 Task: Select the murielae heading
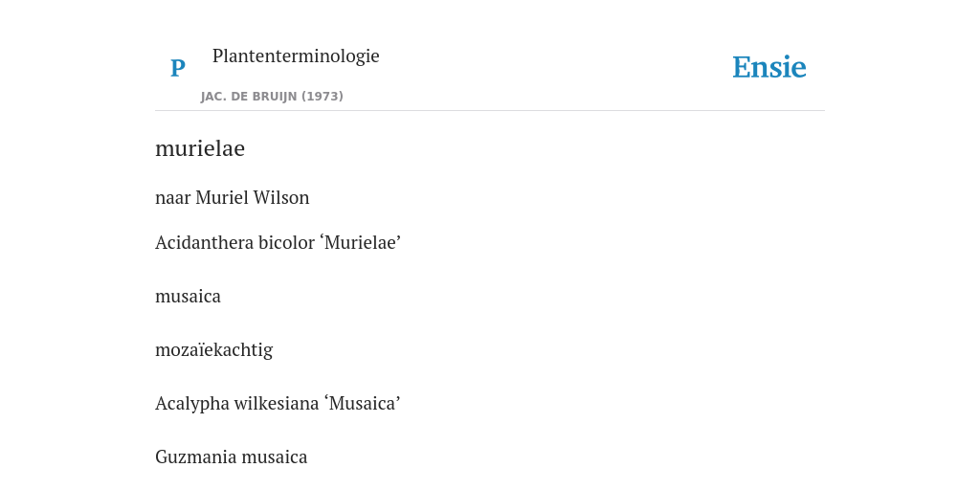click(200, 148)
